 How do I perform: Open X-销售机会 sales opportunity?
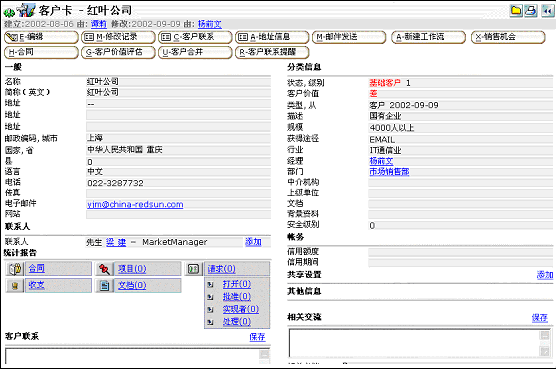[x=508, y=37]
